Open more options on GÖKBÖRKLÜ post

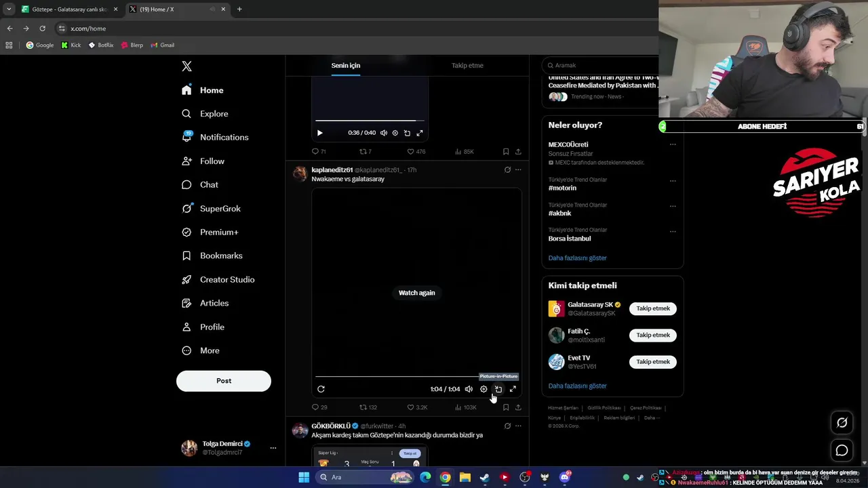pos(518,426)
